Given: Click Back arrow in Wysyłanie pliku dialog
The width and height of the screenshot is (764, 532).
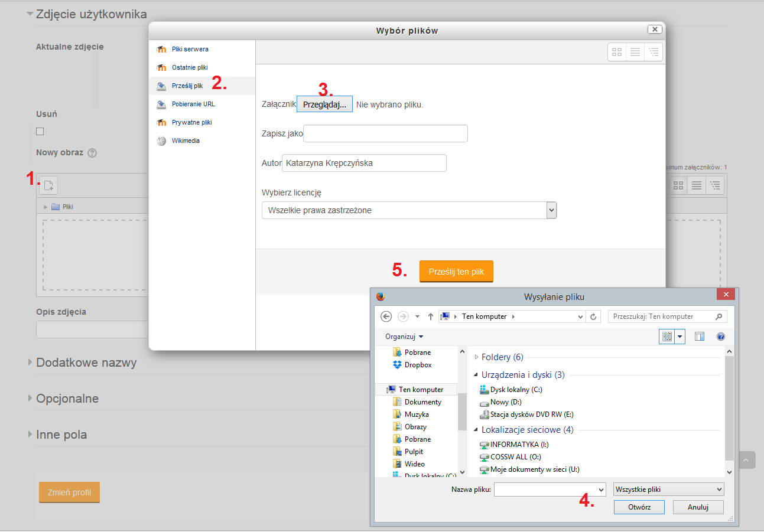Looking at the screenshot, I should click(x=386, y=316).
